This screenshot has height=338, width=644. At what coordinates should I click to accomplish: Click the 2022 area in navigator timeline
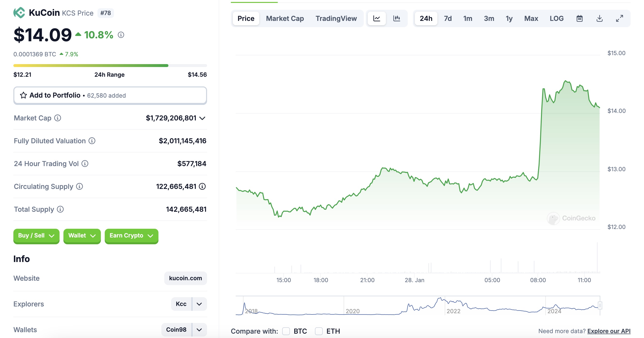pos(453,311)
